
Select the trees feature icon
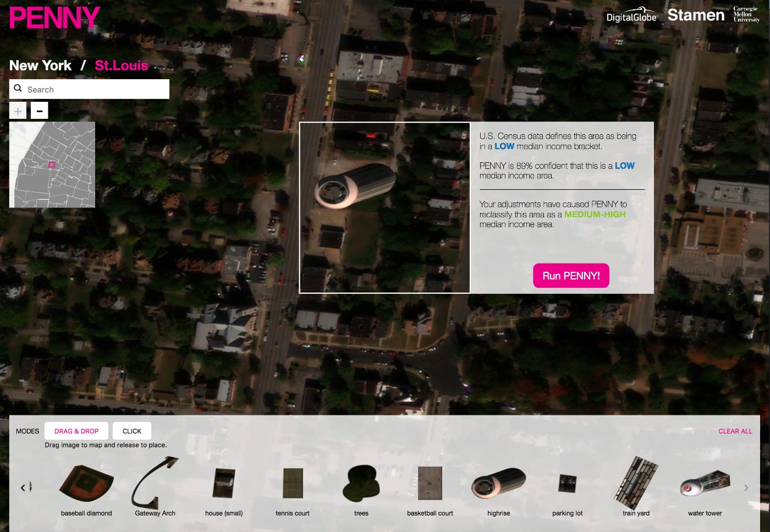tap(361, 483)
